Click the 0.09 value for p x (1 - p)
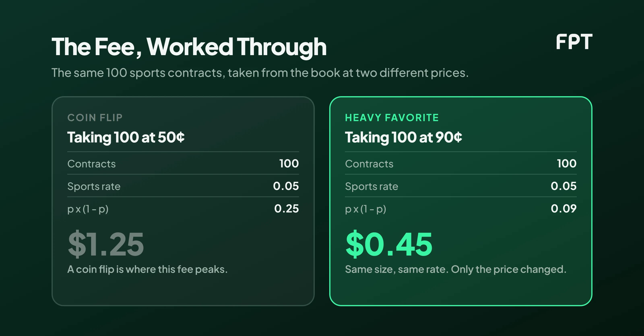Image resolution: width=644 pixels, height=336 pixels. click(x=563, y=208)
